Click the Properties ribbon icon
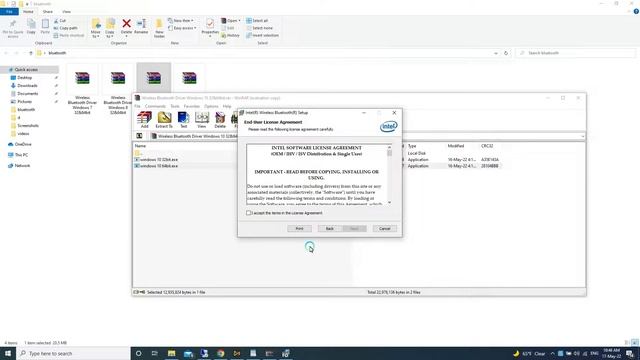 (210, 27)
